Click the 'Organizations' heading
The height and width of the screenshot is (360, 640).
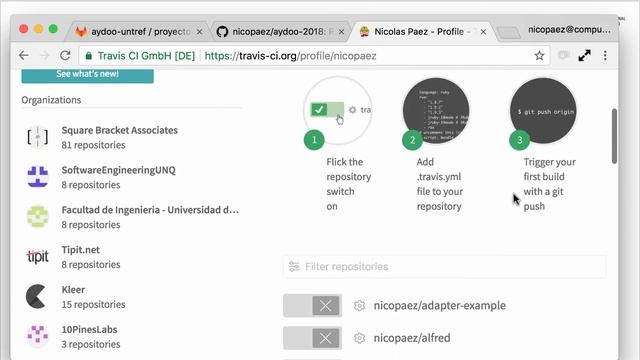[51, 100]
